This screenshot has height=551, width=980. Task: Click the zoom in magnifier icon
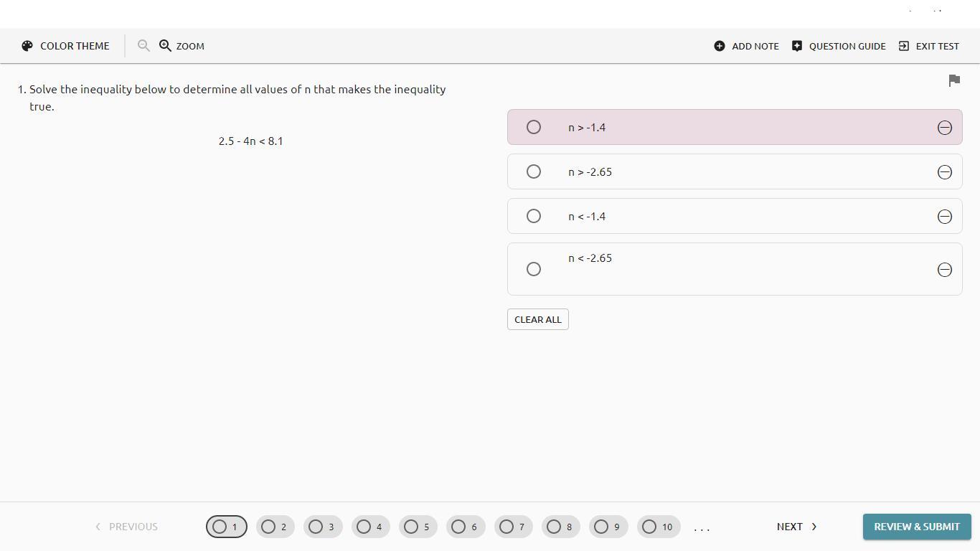click(x=165, y=46)
